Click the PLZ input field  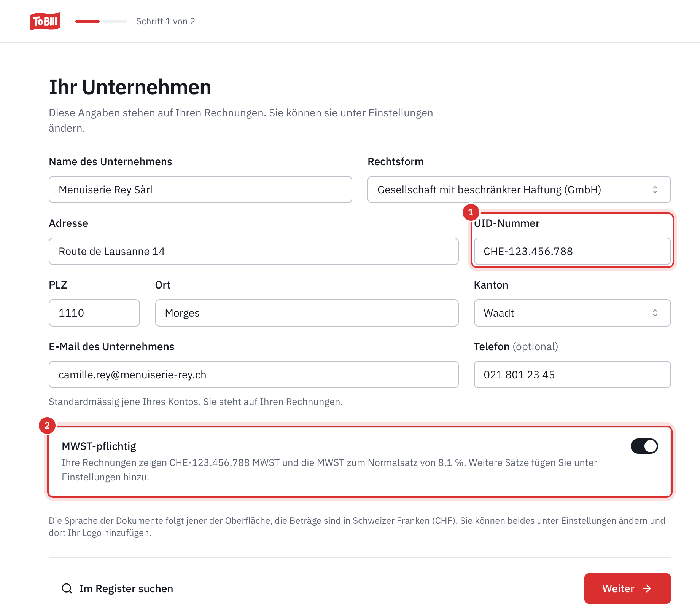[94, 313]
